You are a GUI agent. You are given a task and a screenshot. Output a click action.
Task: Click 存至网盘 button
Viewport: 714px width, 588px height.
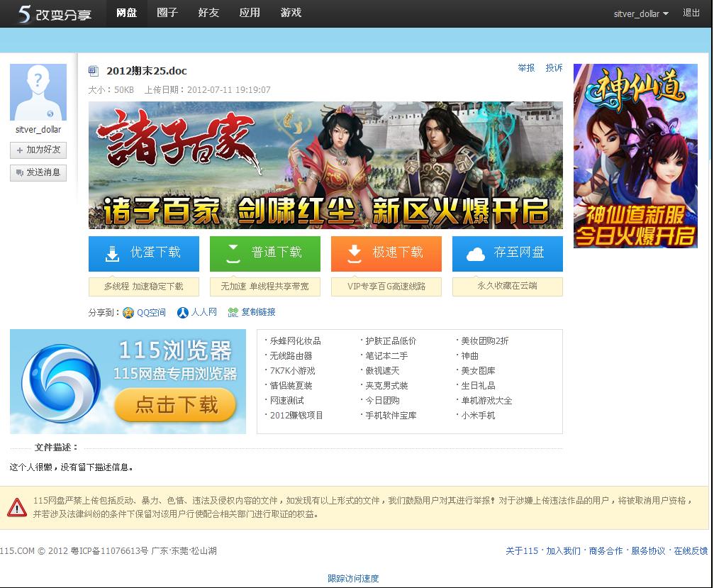(x=507, y=253)
